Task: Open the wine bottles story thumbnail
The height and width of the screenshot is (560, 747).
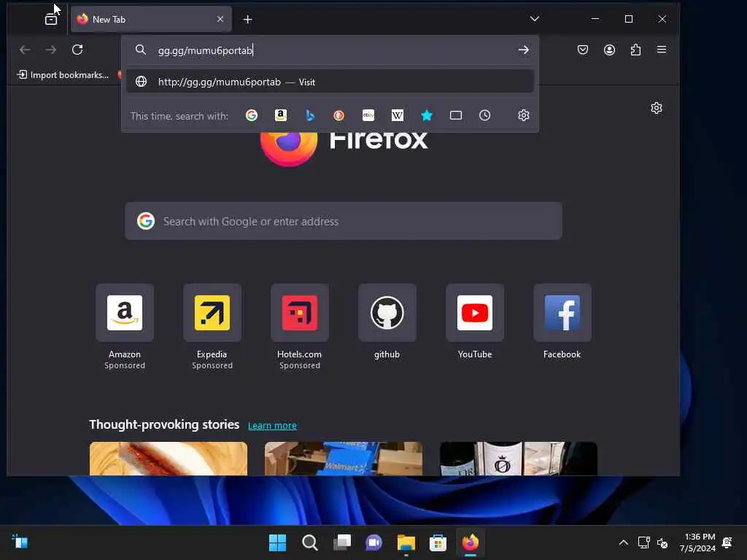Action: pos(519,459)
